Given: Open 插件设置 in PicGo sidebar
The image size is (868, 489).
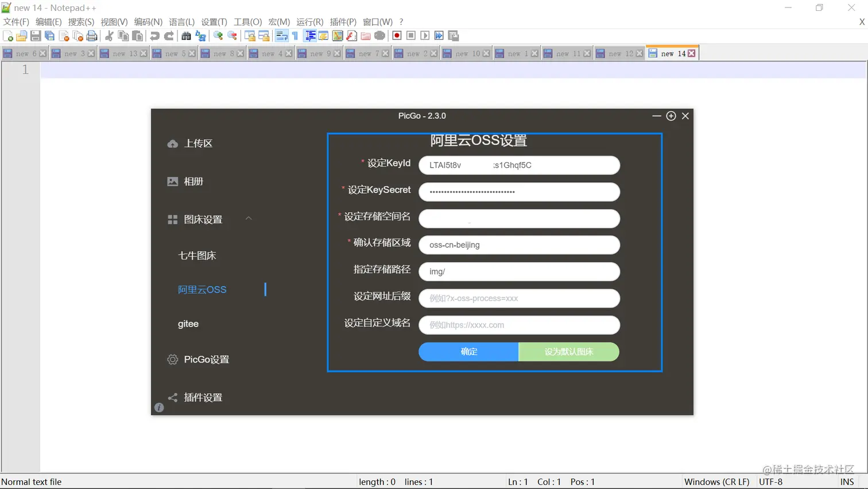Looking at the screenshot, I should 195,397.
